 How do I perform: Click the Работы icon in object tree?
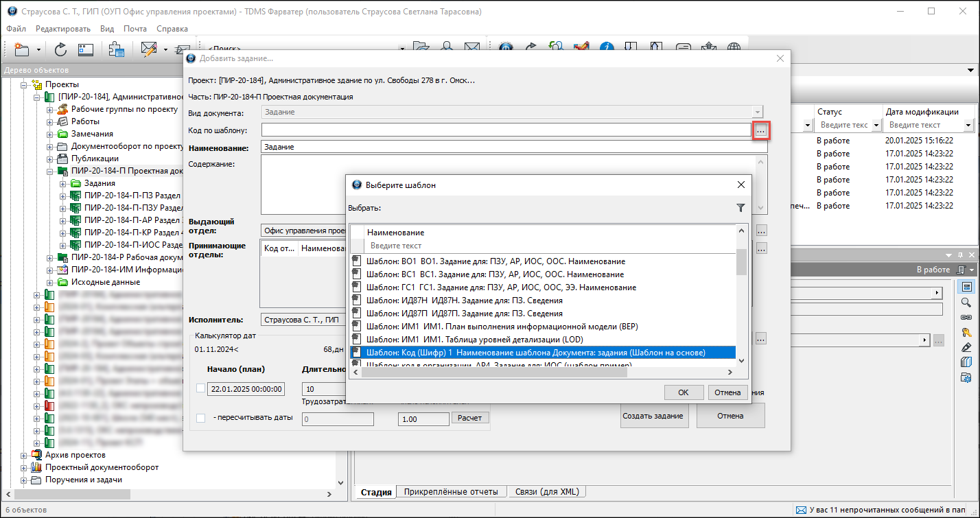pyautogui.click(x=62, y=121)
